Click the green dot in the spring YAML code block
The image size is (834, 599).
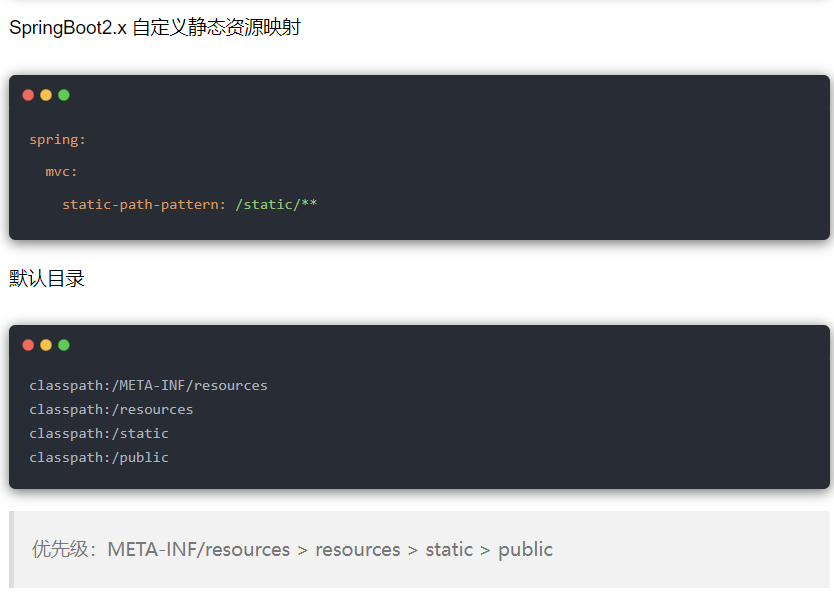point(64,95)
